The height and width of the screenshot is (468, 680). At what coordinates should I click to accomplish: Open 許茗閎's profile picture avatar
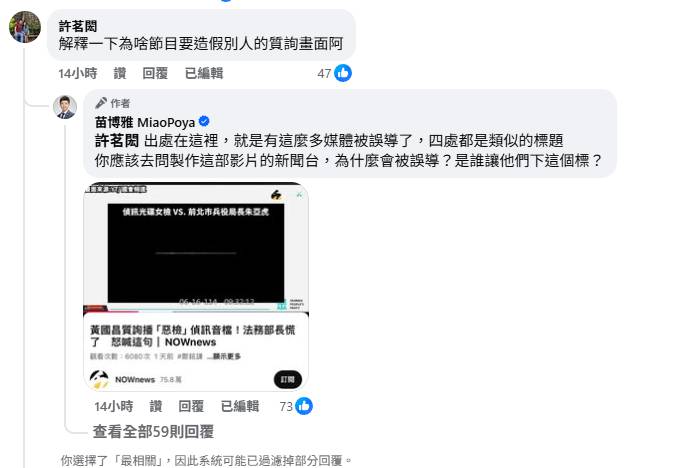[x=25, y=27]
